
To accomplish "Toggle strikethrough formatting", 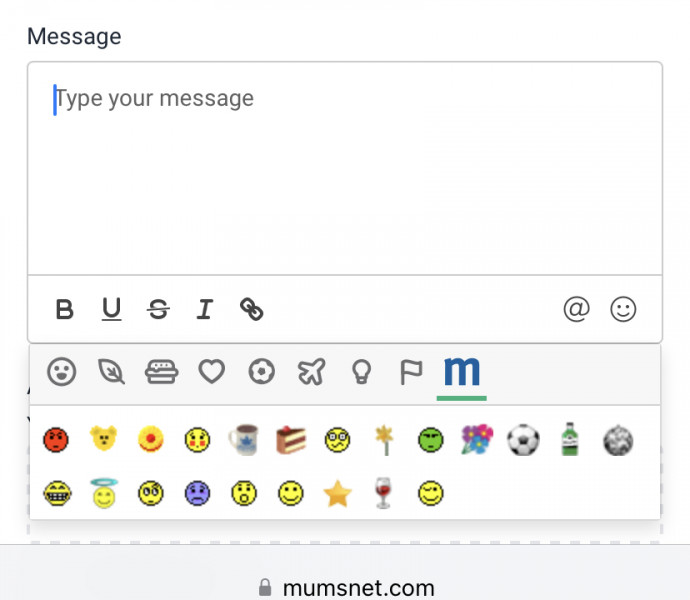I will pyautogui.click(x=158, y=310).
